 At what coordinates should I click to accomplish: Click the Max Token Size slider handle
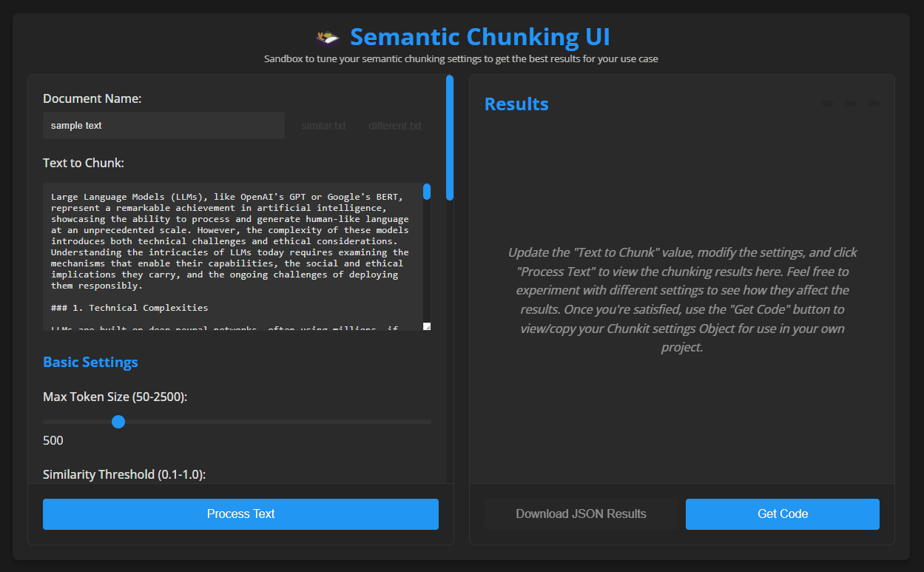118,421
